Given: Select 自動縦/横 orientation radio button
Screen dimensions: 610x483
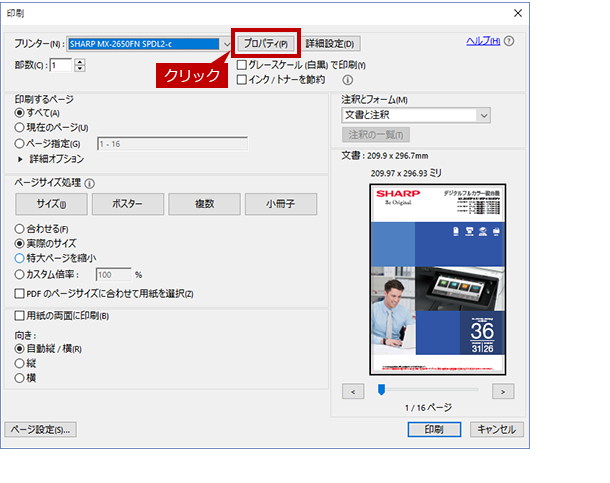Looking at the screenshot, I should click(x=19, y=348).
